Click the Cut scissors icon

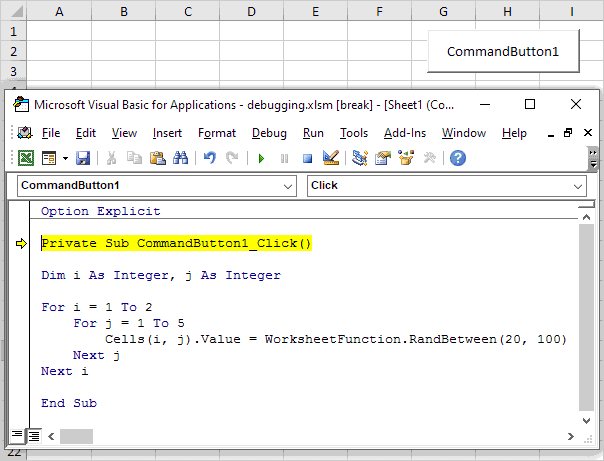(x=112, y=158)
